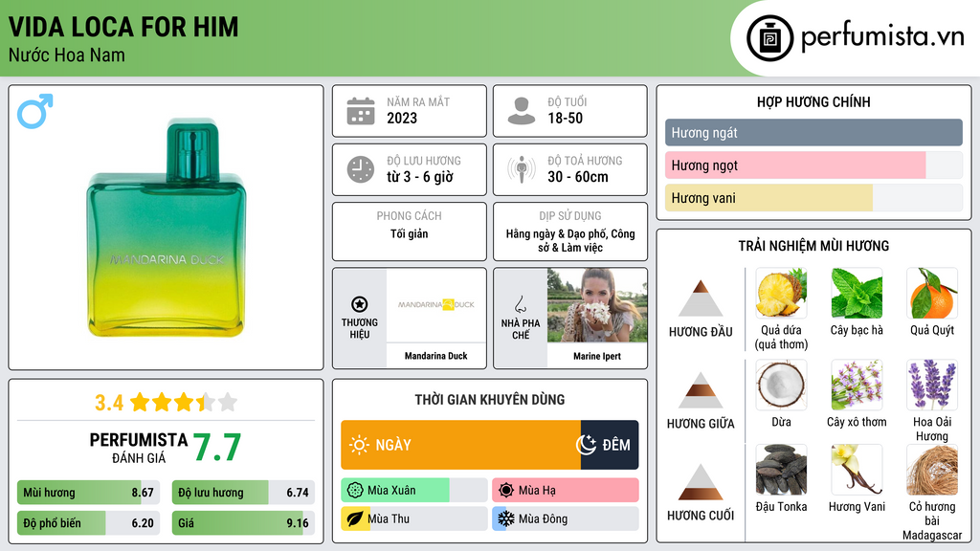This screenshot has height=551, width=980.
Task: Click the nose icon above Nhà pha chế
Action: [520, 304]
